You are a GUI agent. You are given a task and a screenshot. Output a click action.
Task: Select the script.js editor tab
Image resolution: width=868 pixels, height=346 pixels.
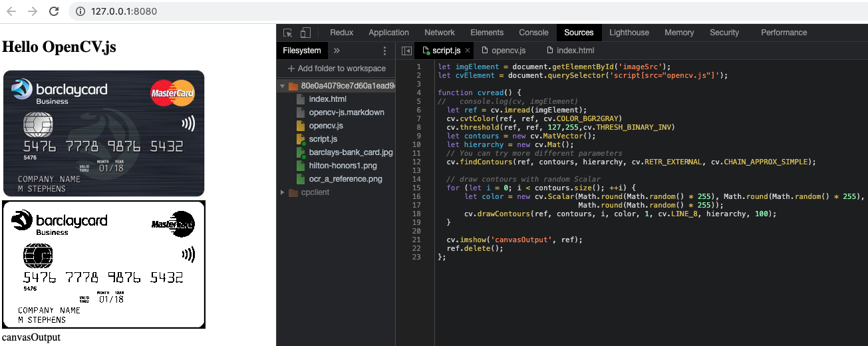point(446,51)
